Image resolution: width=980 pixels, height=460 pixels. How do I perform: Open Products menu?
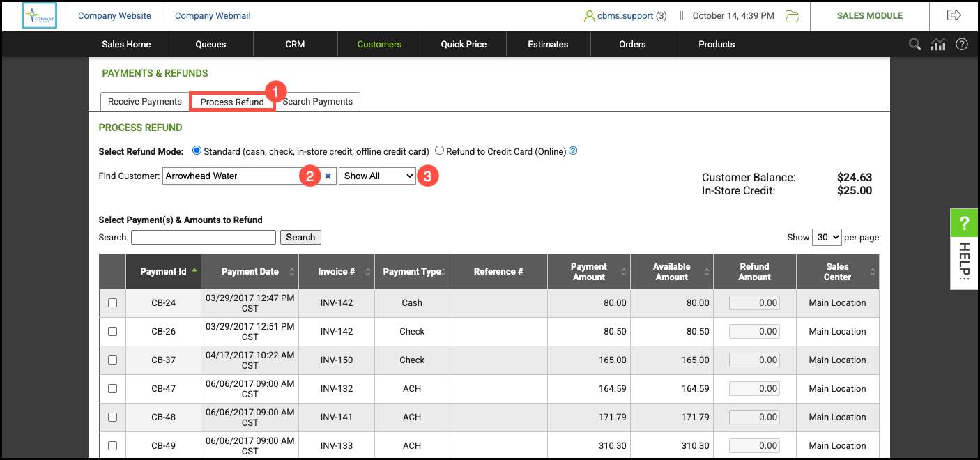717,44
